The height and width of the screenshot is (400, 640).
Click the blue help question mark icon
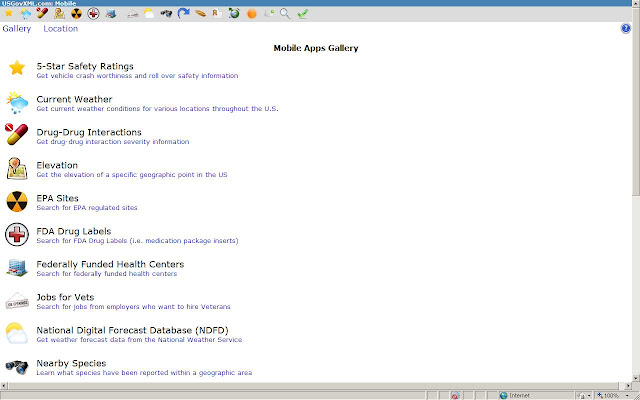click(626, 28)
